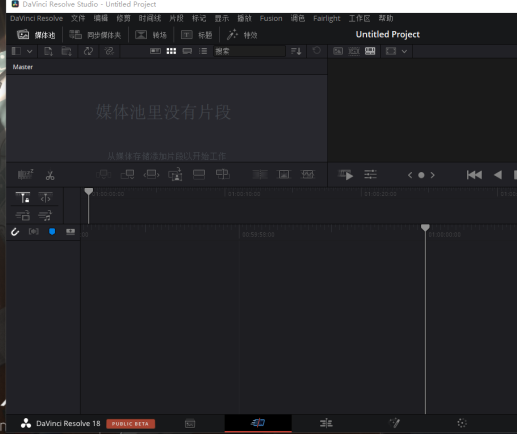Click the boring detector icon
The width and height of the screenshot is (517, 434).
tap(25, 174)
